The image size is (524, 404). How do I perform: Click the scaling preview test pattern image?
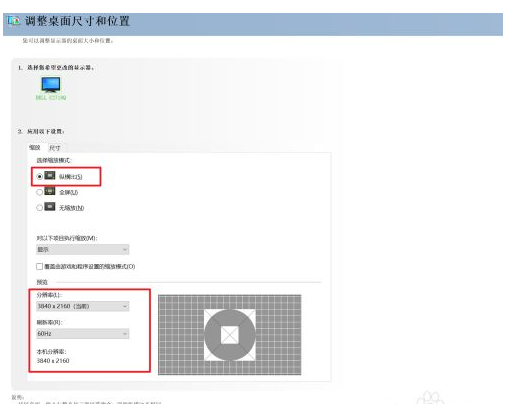tap(230, 335)
